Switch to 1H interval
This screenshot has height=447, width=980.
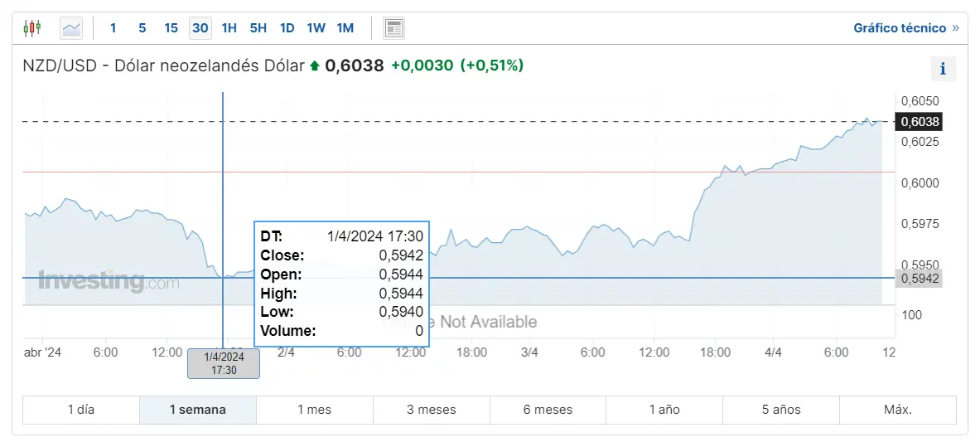229,28
